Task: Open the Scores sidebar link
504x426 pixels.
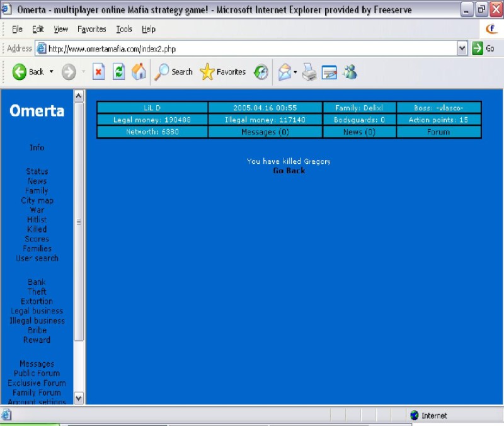Action: 37,239
